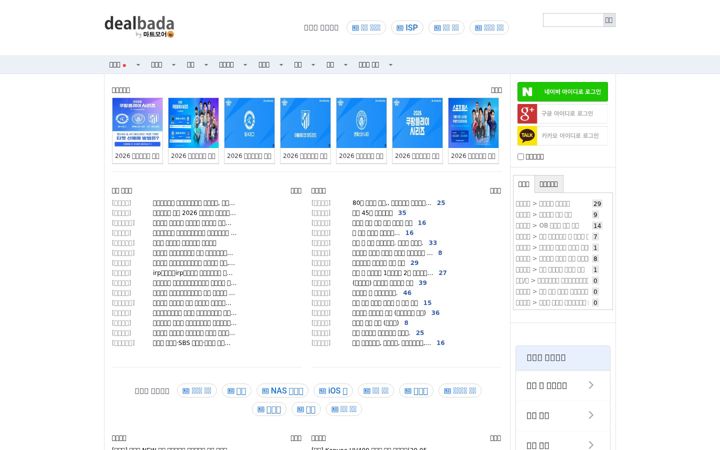Switch to the gray inactive tab in the sidebar
Viewport: 720px width, 450px height.
549,184
